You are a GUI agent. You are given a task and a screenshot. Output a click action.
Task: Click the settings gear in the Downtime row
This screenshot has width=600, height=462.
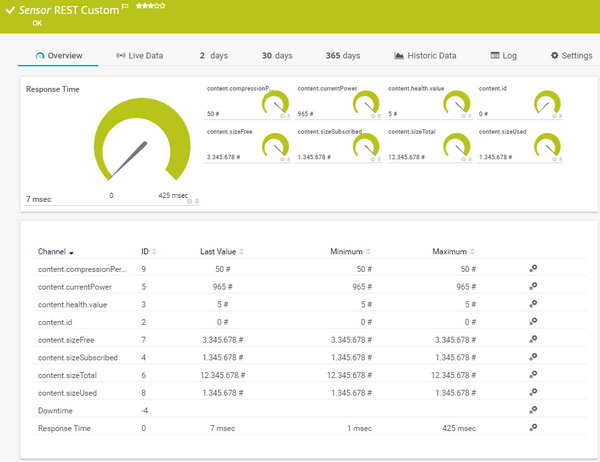coord(534,410)
